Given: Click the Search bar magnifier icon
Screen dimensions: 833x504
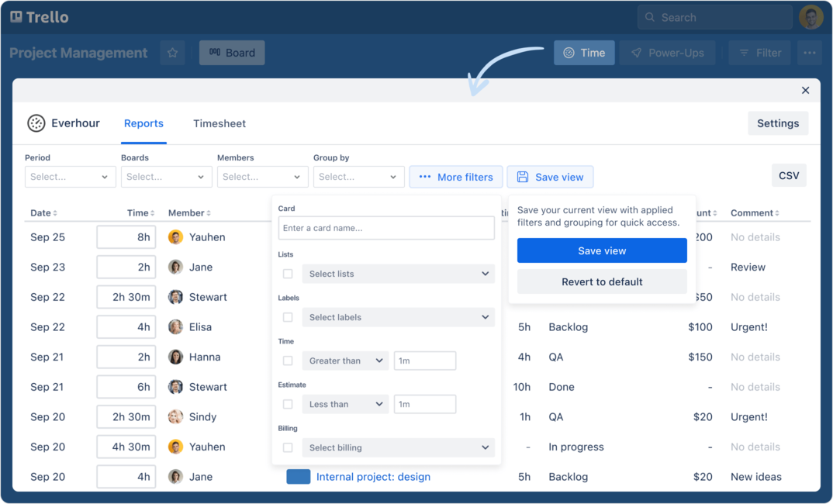Looking at the screenshot, I should tap(649, 17).
